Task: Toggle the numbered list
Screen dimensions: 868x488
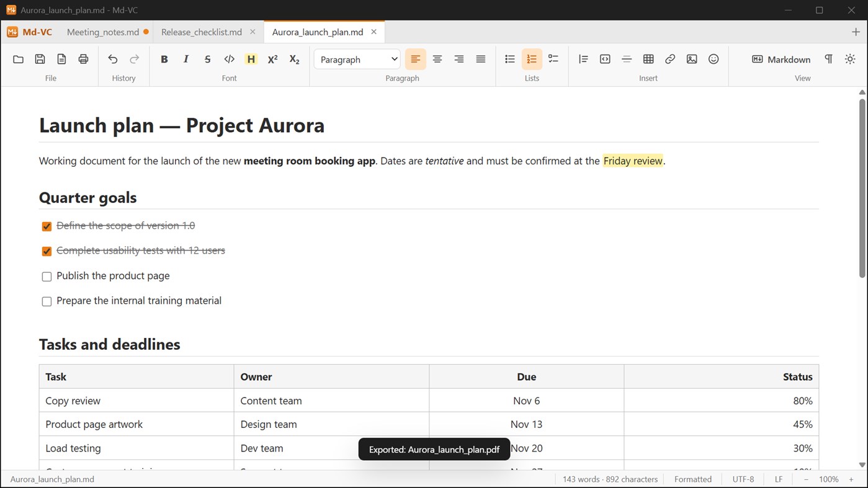Action: pyautogui.click(x=532, y=59)
